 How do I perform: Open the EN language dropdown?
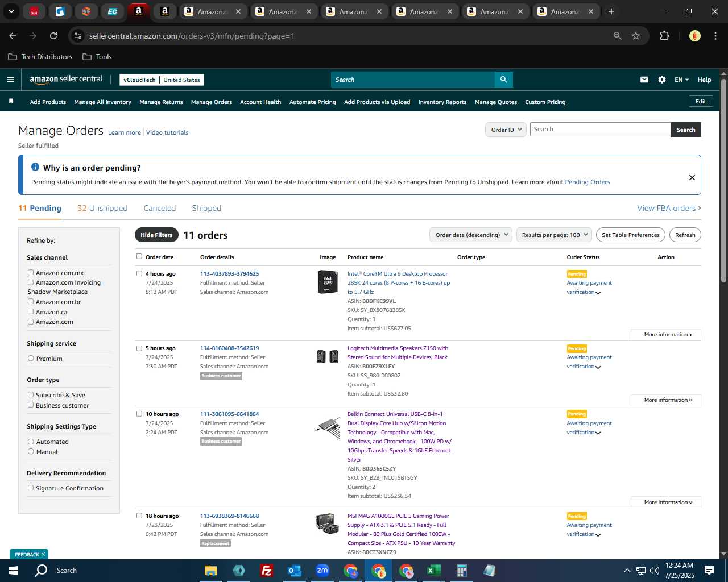click(x=681, y=80)
